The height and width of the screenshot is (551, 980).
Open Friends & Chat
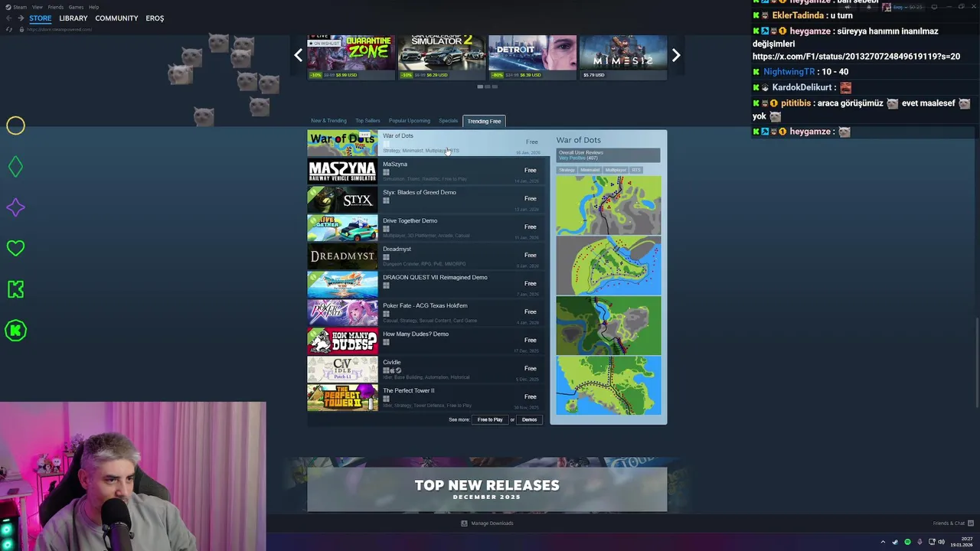(949, 523)
